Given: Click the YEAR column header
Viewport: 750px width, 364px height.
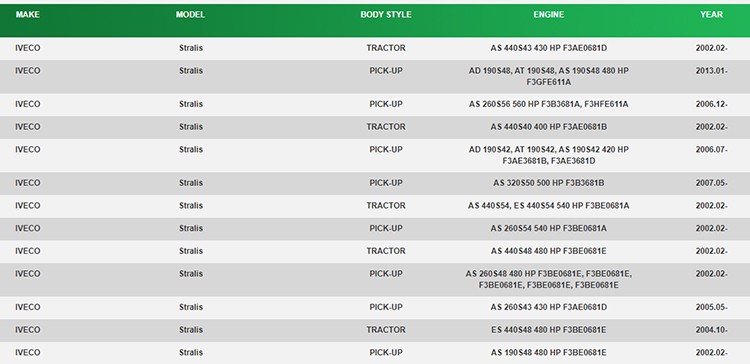Looking at the screenshot, I should coord(711,15).
